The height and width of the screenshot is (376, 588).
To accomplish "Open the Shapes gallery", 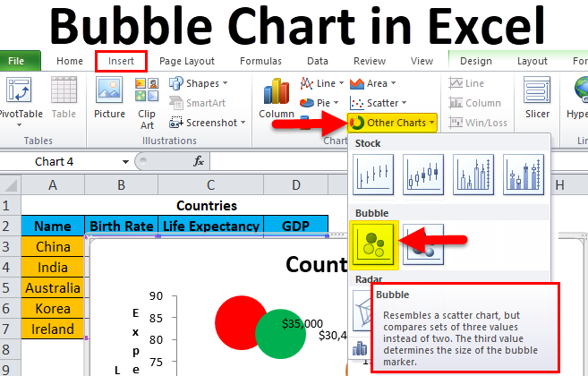I will (x=199, y=83).
